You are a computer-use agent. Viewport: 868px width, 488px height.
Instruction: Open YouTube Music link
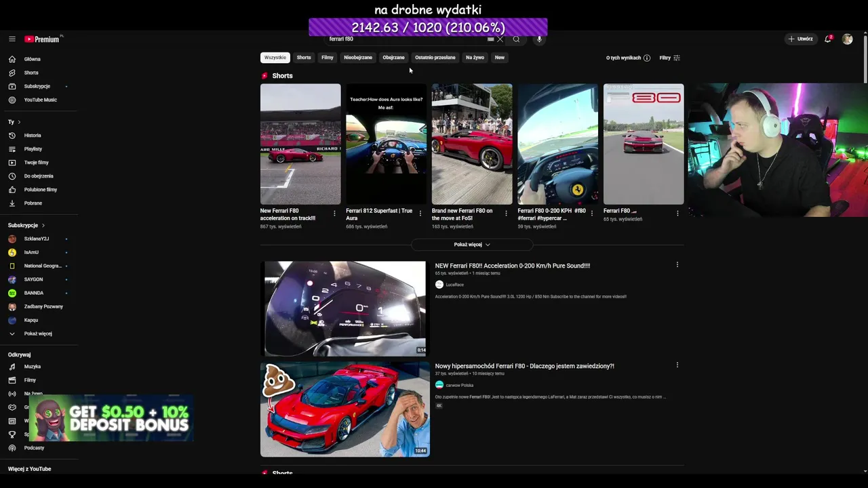coord(39,100)
